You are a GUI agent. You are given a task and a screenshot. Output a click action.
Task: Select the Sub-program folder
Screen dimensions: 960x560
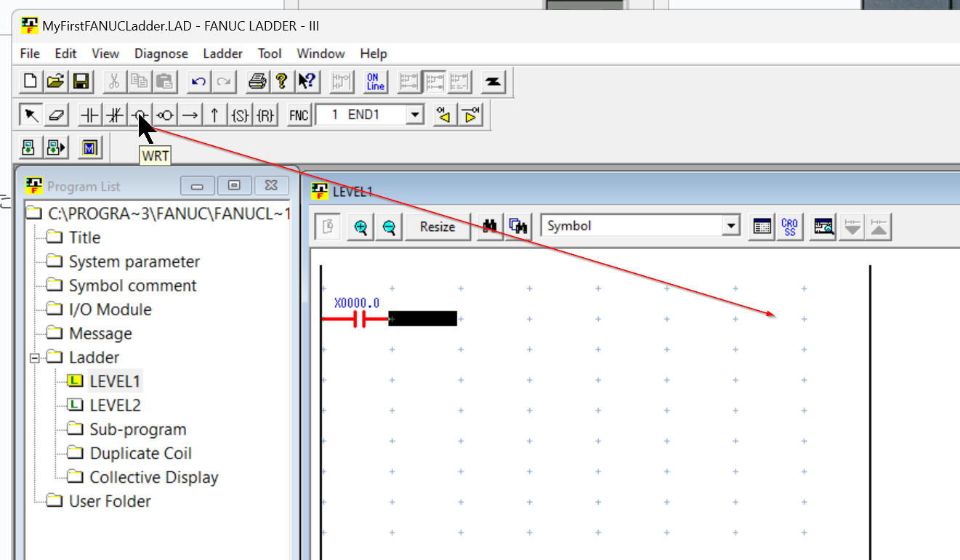pyautogui.click(x=138, y=429)
